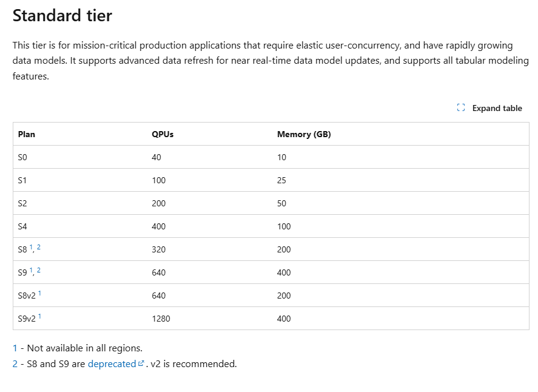Click the '2' marker before 'S8 and S9 are'
Screen dimensions: 538x392
[x=15, y=364]
